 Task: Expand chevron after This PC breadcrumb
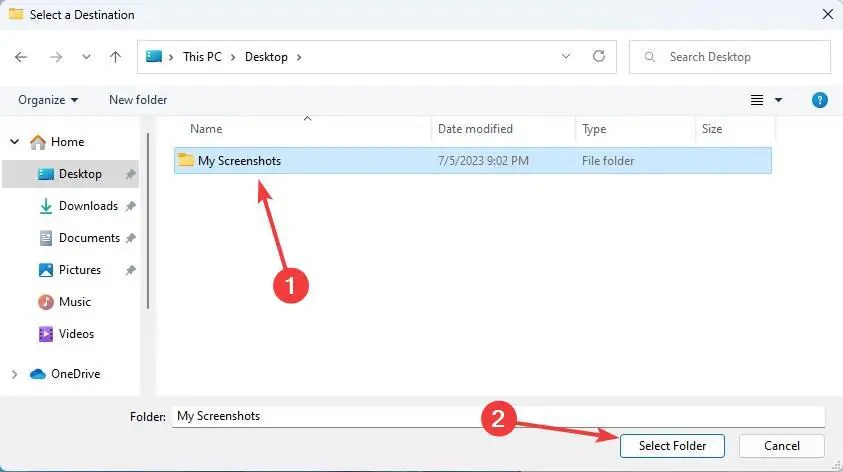coord(233,57)
